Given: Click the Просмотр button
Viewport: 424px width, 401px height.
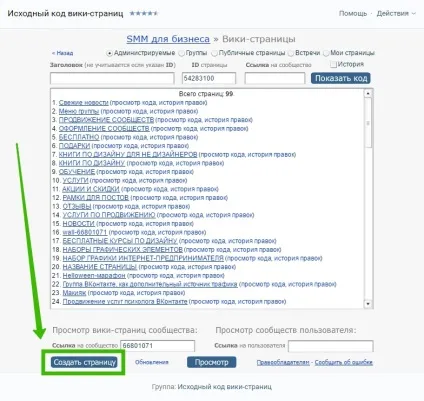Looking at the screenshot, I should [x=212, y=362].
